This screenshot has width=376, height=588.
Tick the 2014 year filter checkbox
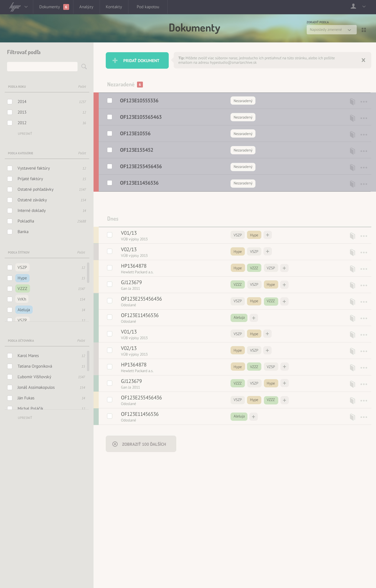[x=10, y=102]
